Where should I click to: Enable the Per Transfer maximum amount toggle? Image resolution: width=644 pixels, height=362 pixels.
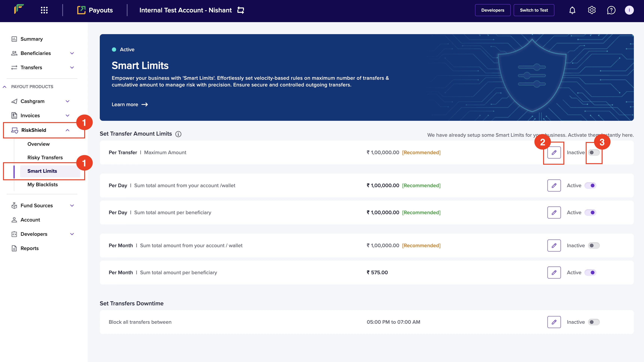tap(594, 152)
